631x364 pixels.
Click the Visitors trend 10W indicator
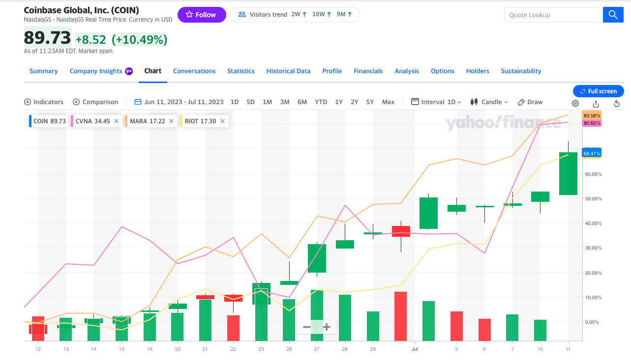coord(322,15)
